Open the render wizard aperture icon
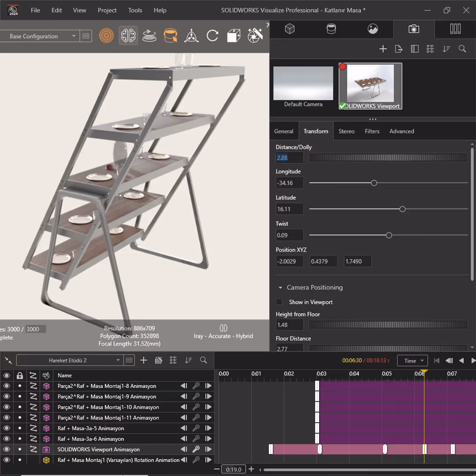 [x=255, y=35]
